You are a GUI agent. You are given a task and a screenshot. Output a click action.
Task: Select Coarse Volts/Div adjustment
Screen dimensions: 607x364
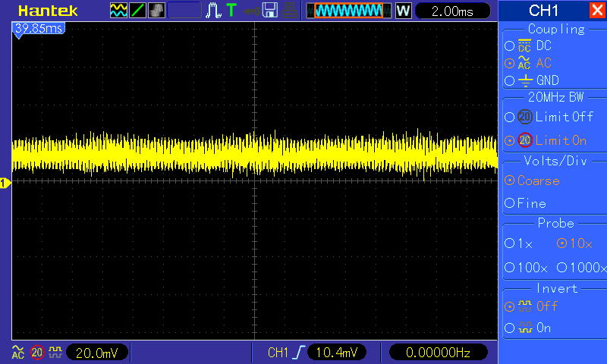532,180
